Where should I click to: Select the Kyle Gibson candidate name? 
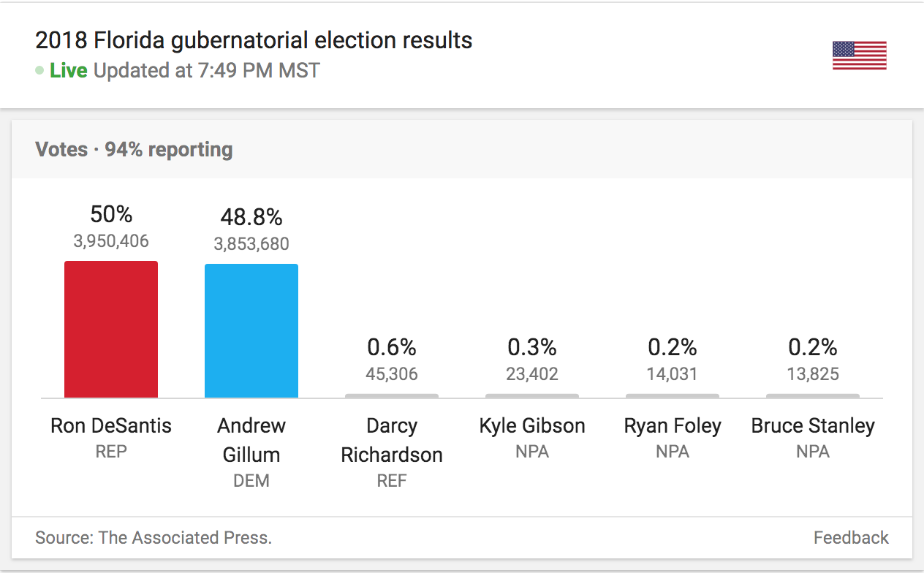click(x=532, y=426)
